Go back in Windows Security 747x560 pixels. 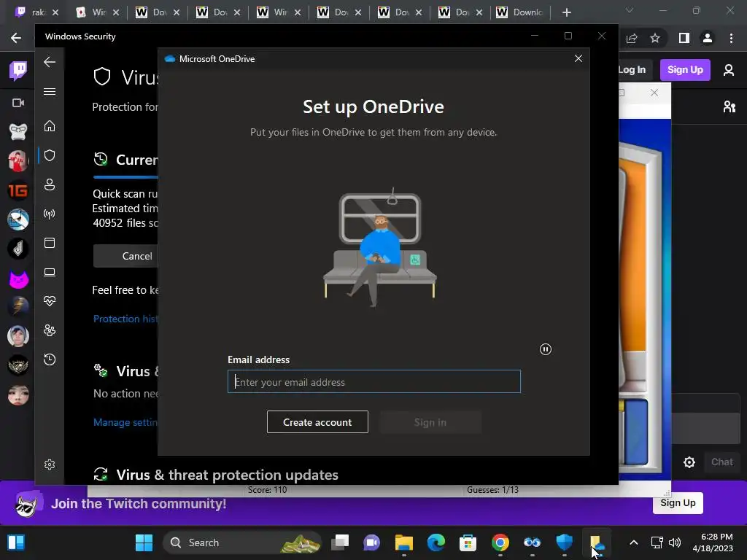(50, 62)
